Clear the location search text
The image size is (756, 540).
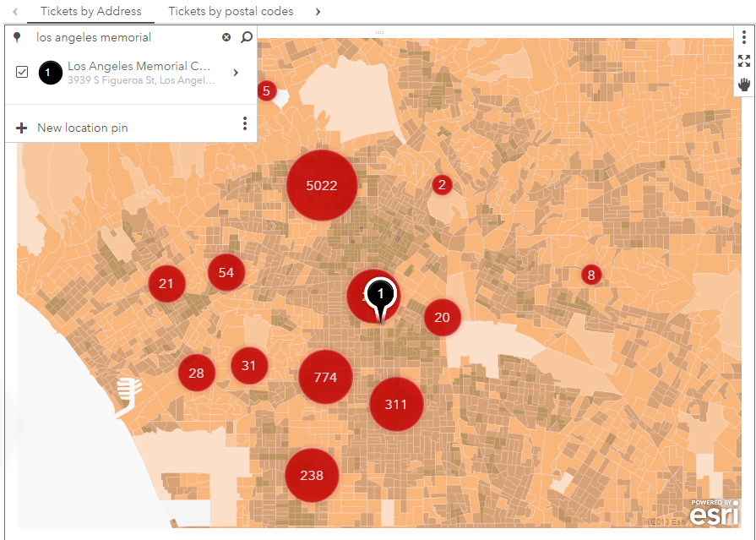point(226,37)
